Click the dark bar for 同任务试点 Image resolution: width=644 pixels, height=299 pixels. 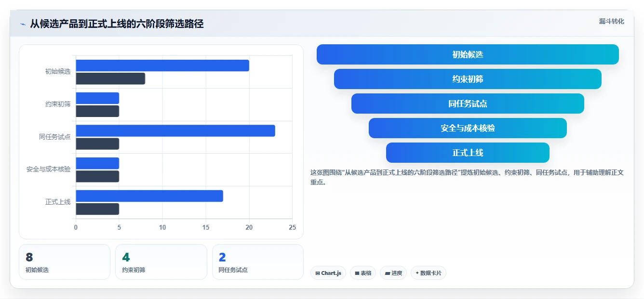point(97,143)
